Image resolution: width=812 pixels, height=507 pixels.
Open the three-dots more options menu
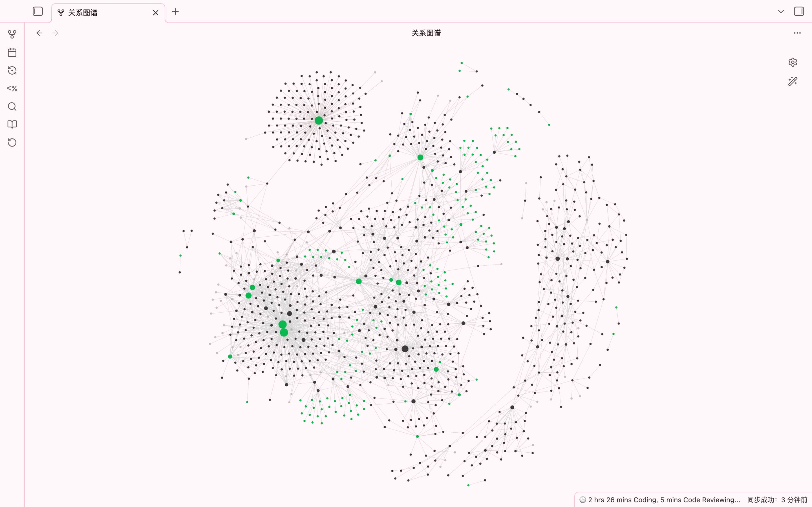[797, 33]
